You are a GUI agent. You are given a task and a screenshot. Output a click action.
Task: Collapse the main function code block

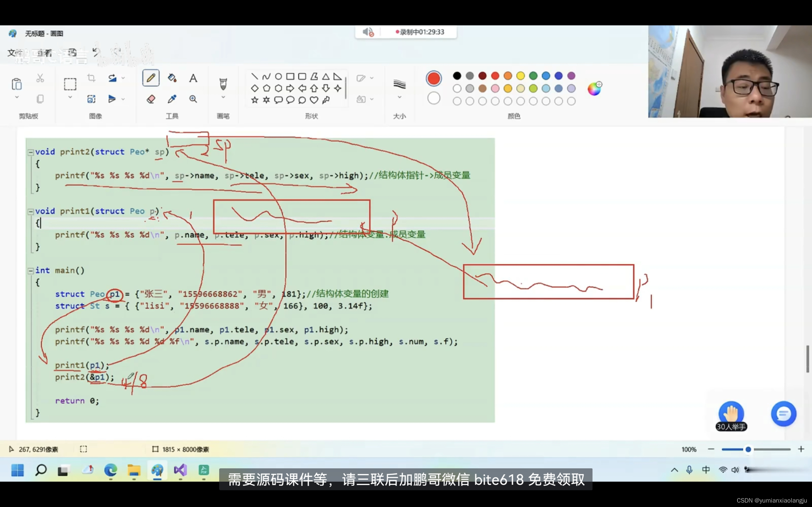30,271
